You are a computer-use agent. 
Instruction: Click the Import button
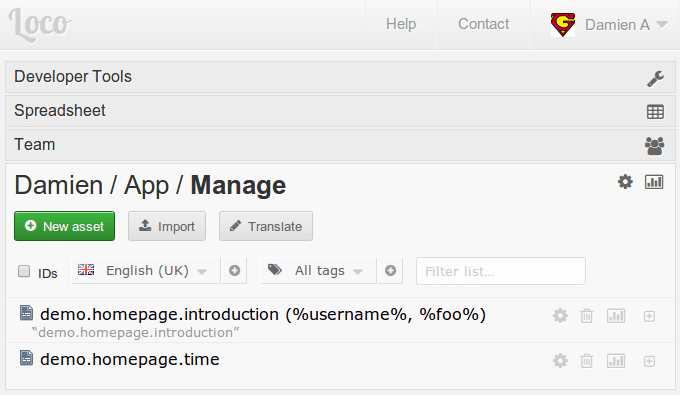(167, 226)
